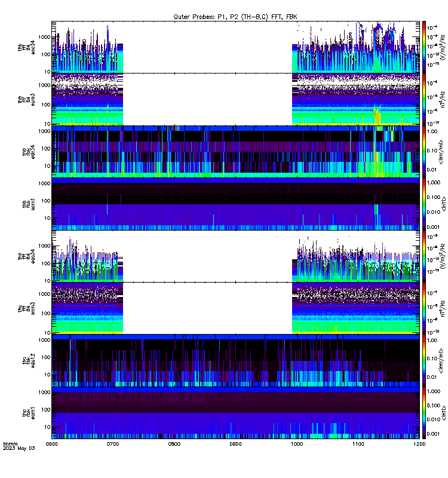Image resolution: width=448 pixels, height=478 pixels.
Task: Click the color bar of the thb fbk edc34 panel
Action: [x=424, y=152]
